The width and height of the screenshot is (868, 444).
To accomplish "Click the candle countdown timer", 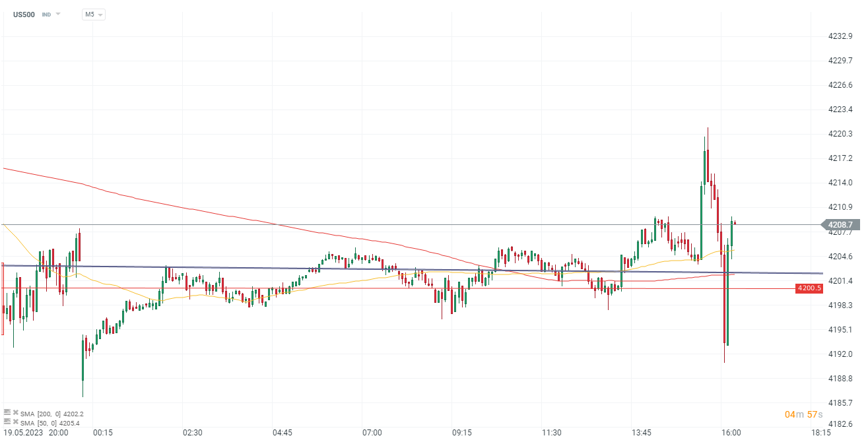I will point(798,414).
